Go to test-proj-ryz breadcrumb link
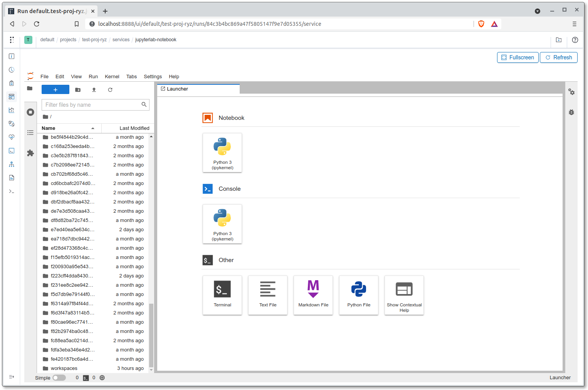Screen dimensions: 588x390 point(94,40)
